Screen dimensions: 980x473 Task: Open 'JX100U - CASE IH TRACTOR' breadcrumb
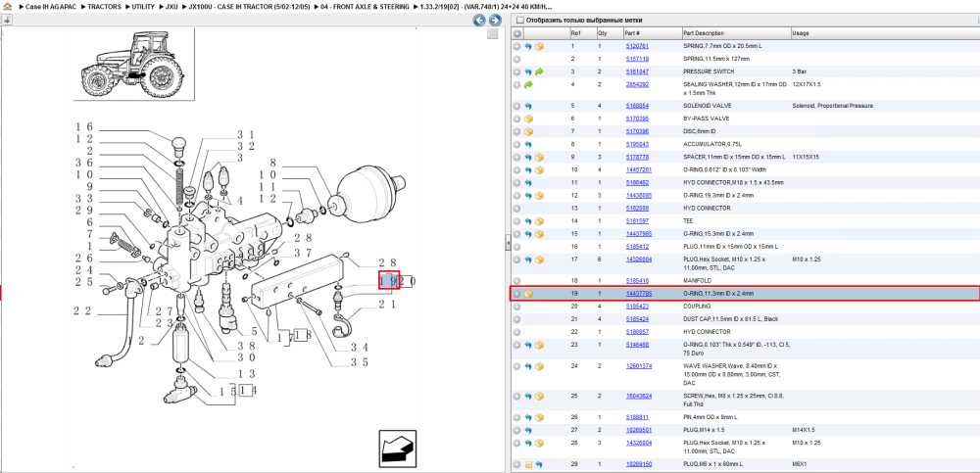[x=249, y=6]
